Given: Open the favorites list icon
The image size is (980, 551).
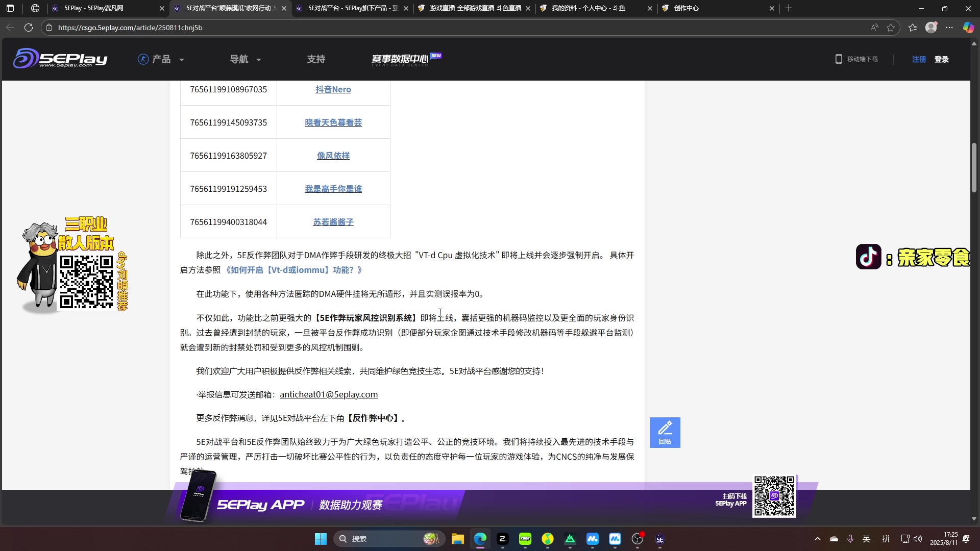Looking at the screenshot, I should (913, 28).
